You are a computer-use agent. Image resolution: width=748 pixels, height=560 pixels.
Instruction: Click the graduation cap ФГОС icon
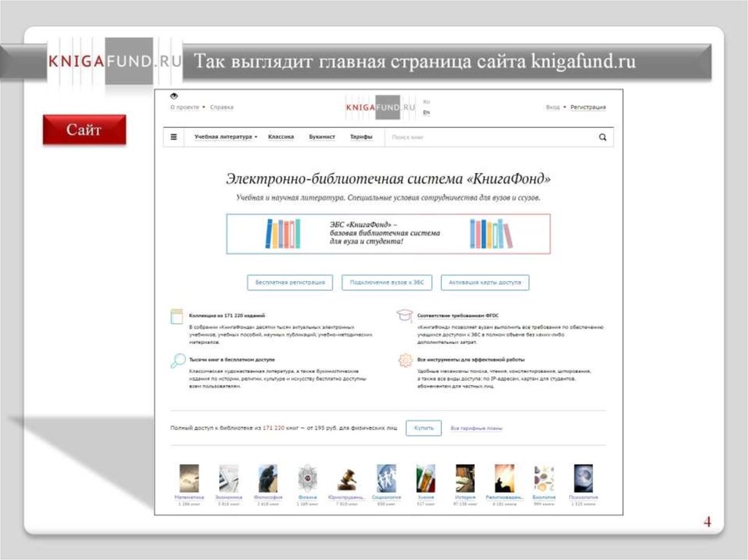[405, 315]
